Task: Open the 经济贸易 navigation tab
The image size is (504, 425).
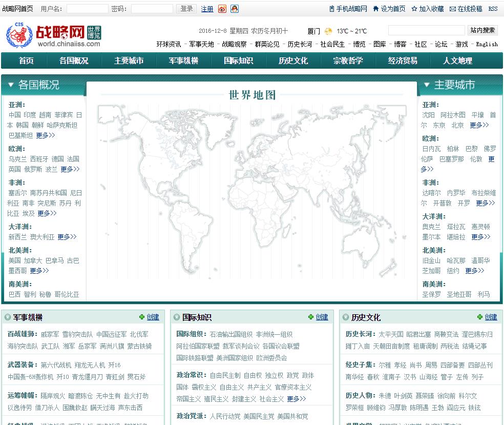Action: tap(403, 60)
